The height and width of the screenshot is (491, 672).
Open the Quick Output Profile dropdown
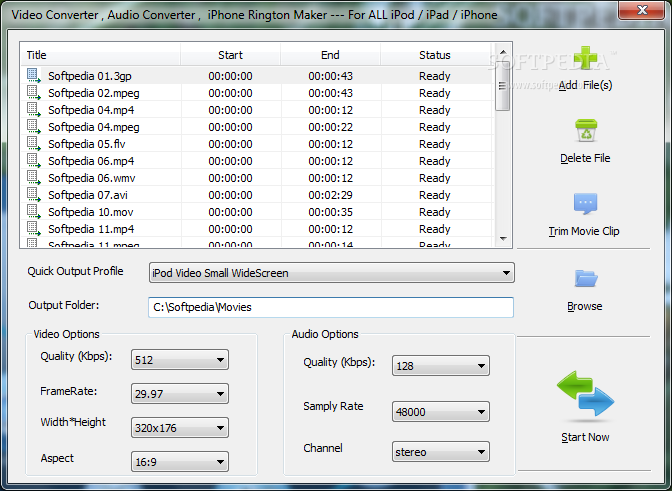[x=332, y=273]
